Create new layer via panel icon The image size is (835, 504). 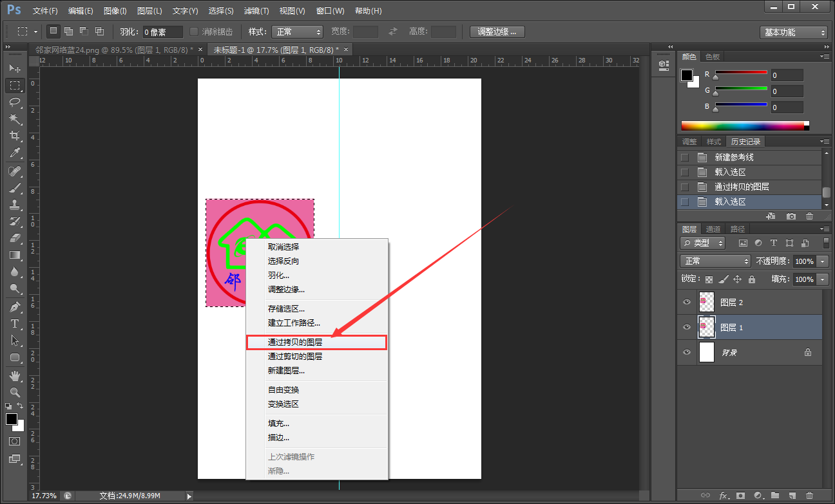[792, 496]
